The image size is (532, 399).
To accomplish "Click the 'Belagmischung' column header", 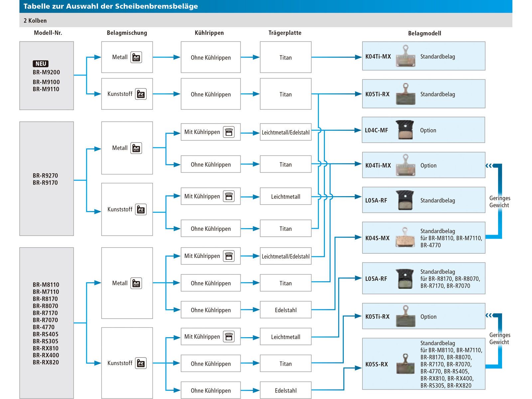I will pyautogui.click(x=127, y=33).
